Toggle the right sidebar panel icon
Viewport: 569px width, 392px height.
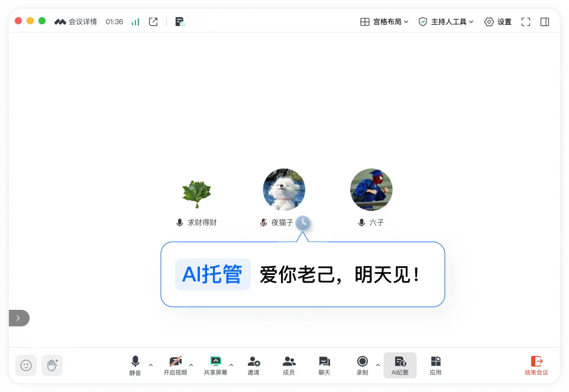click(x=545, y=22)
